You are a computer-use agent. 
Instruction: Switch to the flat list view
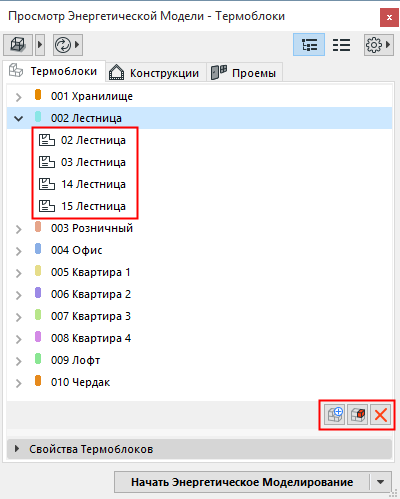341,45
